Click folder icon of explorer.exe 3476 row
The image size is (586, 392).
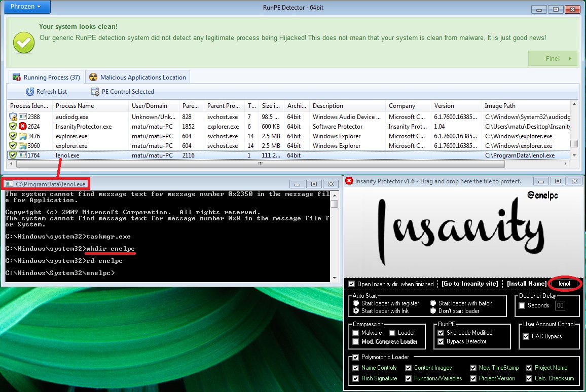[23, 136]
